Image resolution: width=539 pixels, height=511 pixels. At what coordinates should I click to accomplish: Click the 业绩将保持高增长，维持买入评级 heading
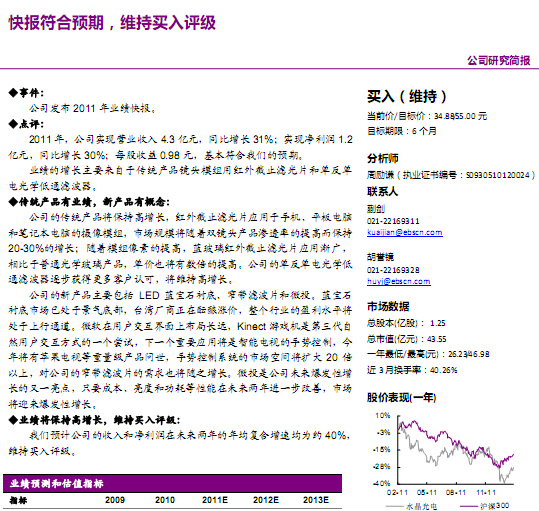pyautogui.click(x=94, y=420)
